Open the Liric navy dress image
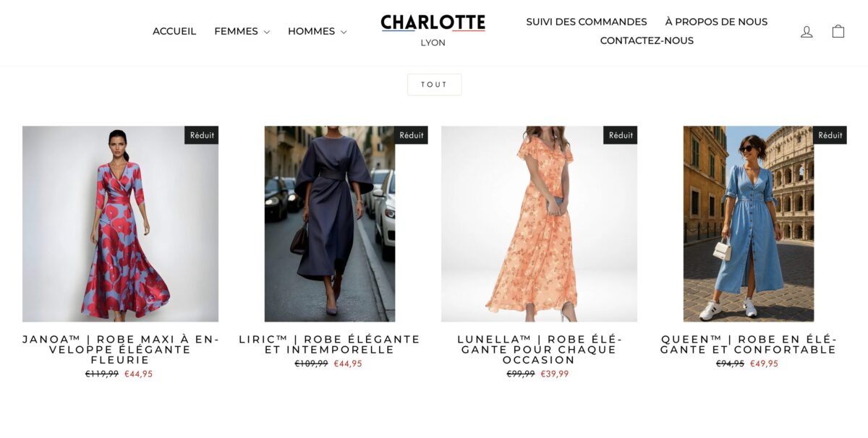 [x=330, y=224]
